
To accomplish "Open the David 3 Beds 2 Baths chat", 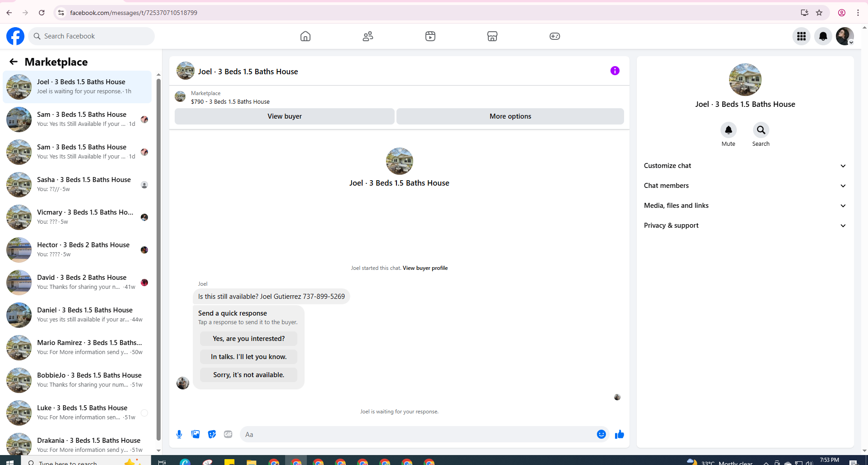I will coord(77,283).
